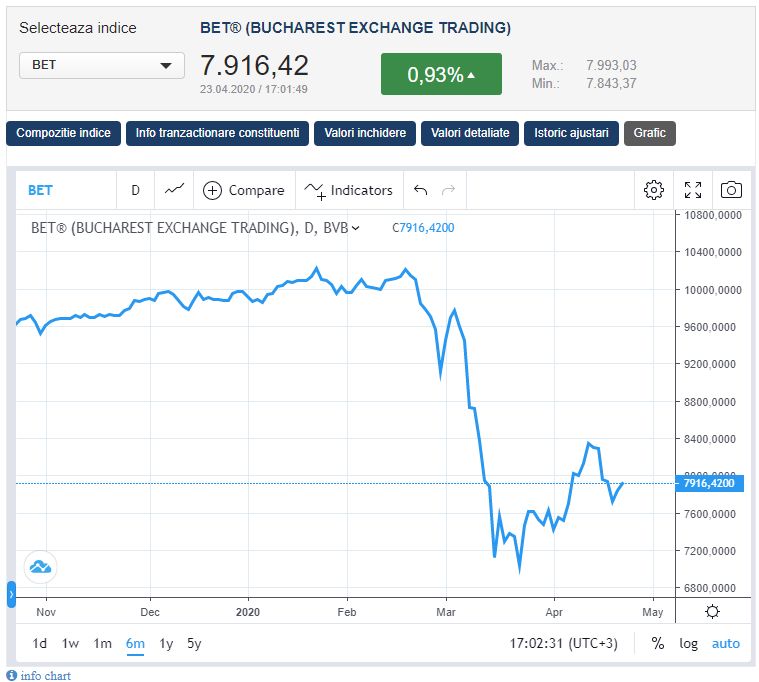This screenshot has width=759, height=682.
Task: Open the Compozitie indice tab
Action: click(63, 133)
